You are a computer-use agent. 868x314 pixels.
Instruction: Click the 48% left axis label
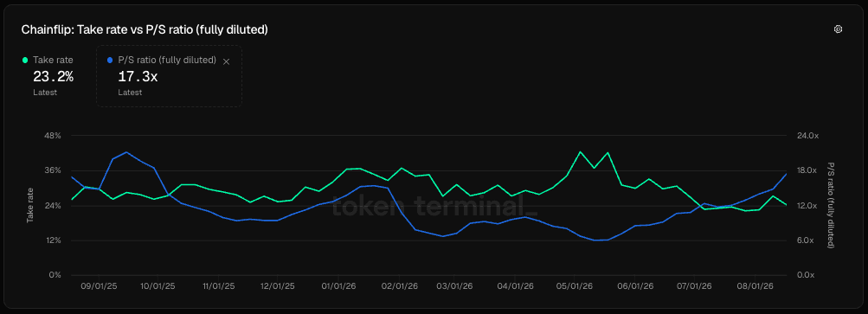tap(53, 136)
